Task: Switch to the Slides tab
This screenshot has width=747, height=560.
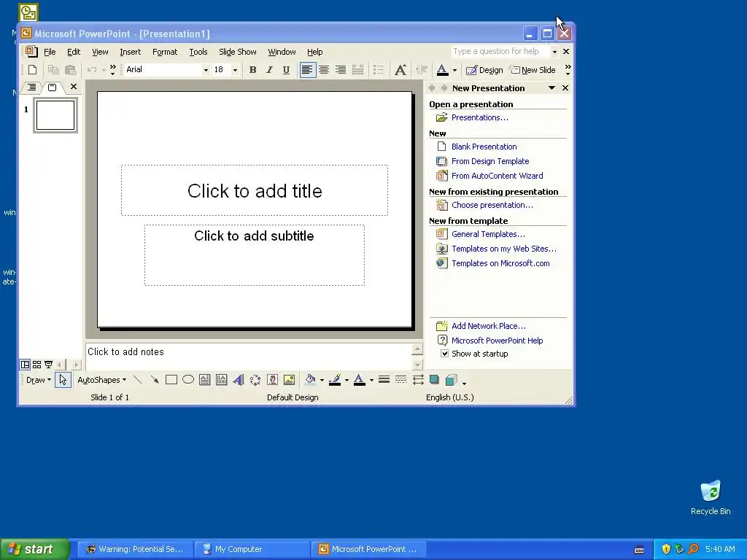Action: point(53,87)
